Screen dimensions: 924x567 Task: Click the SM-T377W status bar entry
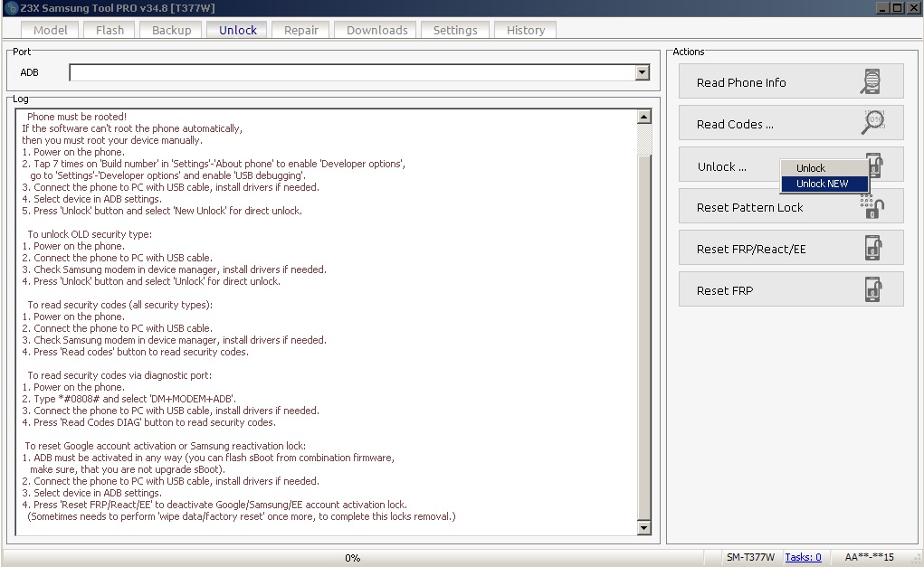(750, 557)
